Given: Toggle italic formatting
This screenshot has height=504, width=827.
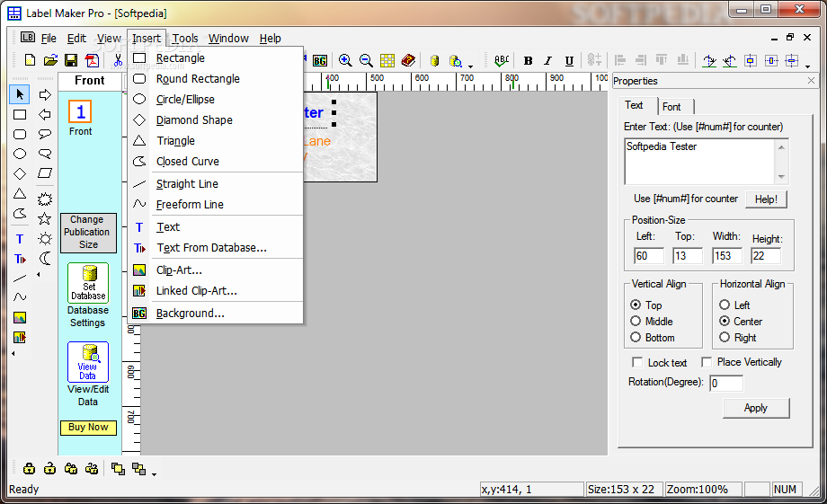Looking at the screenshot, I should pos(548,60).
